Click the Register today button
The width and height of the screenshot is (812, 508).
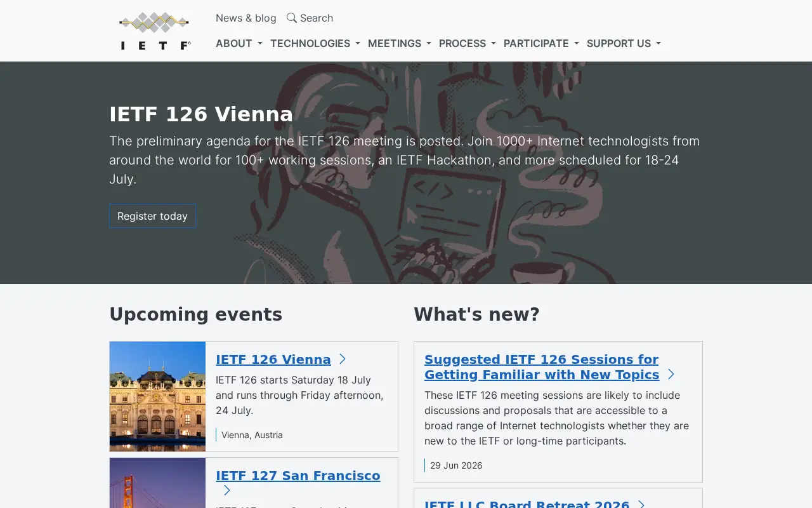pos(152,216)
